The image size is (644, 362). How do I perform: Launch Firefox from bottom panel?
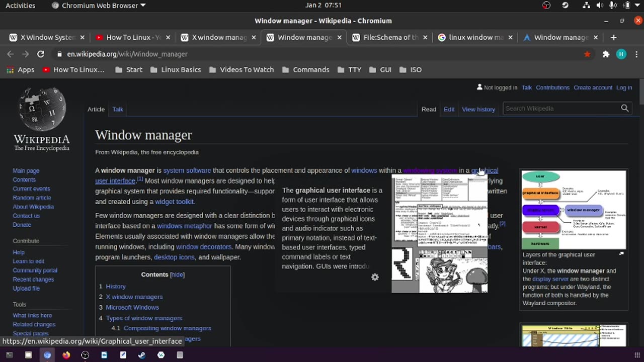66,355
